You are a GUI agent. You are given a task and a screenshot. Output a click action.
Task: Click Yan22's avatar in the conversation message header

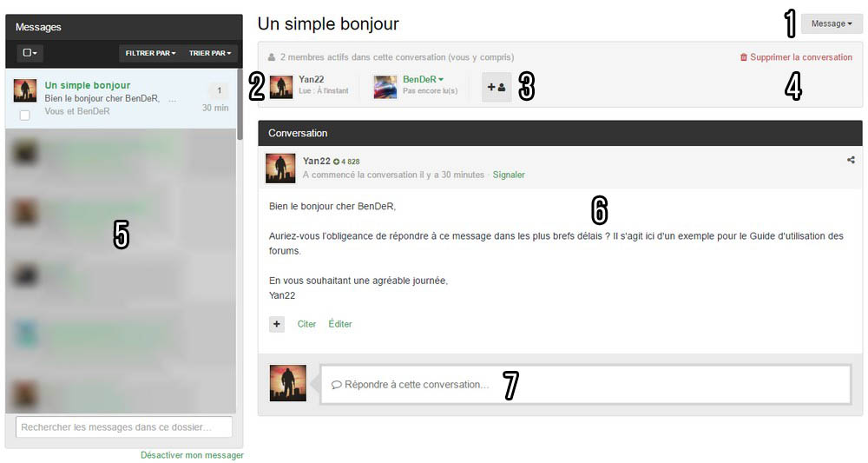pos(280,169)
